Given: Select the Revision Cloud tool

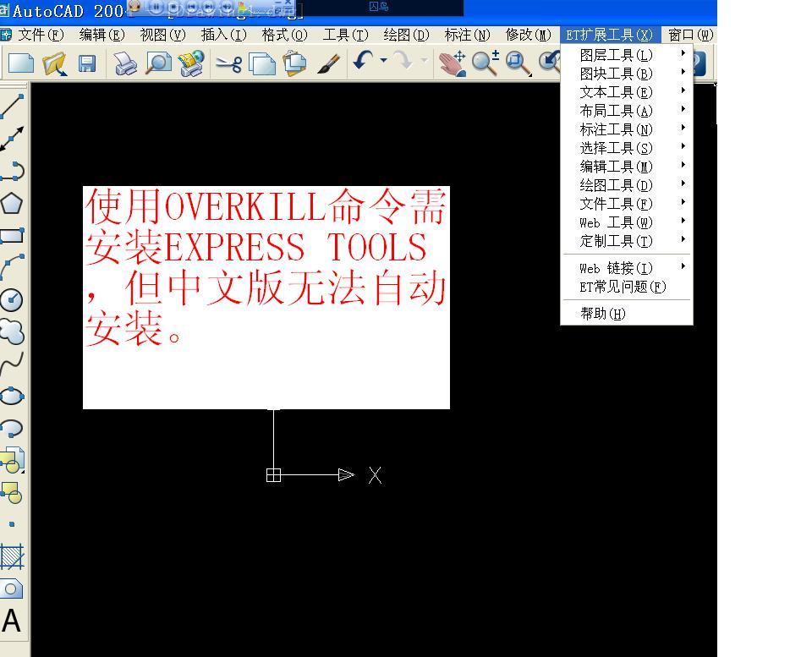Looking at the screenshot, I should tap(12, 331).
